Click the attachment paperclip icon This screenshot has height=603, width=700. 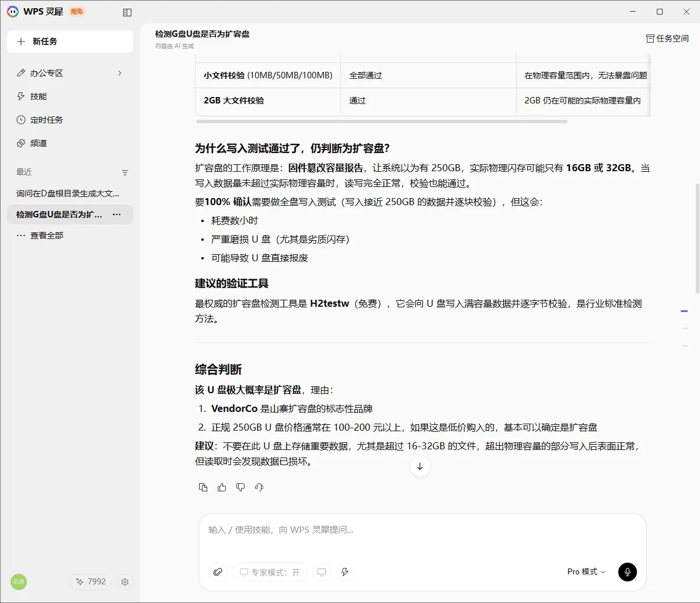tap(218, 571)
